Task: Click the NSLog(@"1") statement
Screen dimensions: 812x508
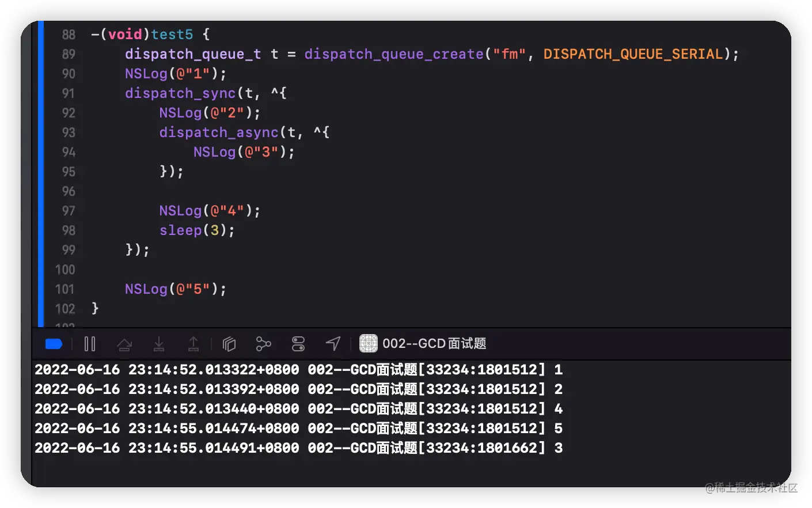Action: coord(176,74)
